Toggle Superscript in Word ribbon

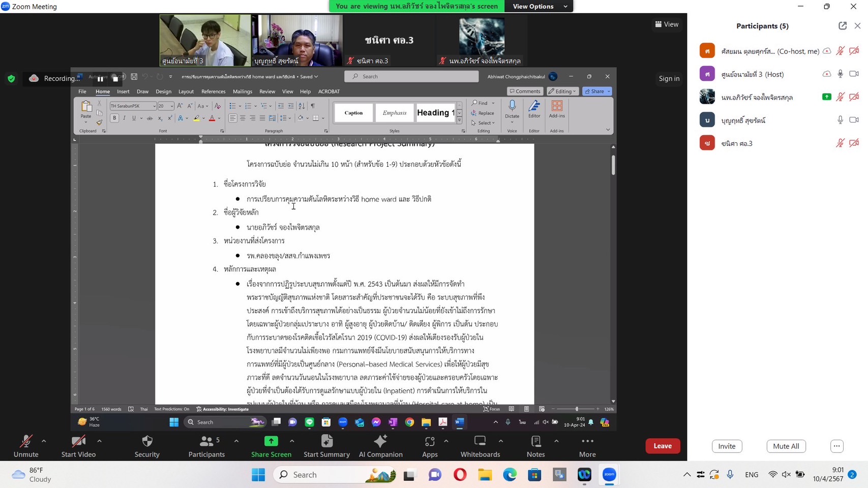coord(170,118)
